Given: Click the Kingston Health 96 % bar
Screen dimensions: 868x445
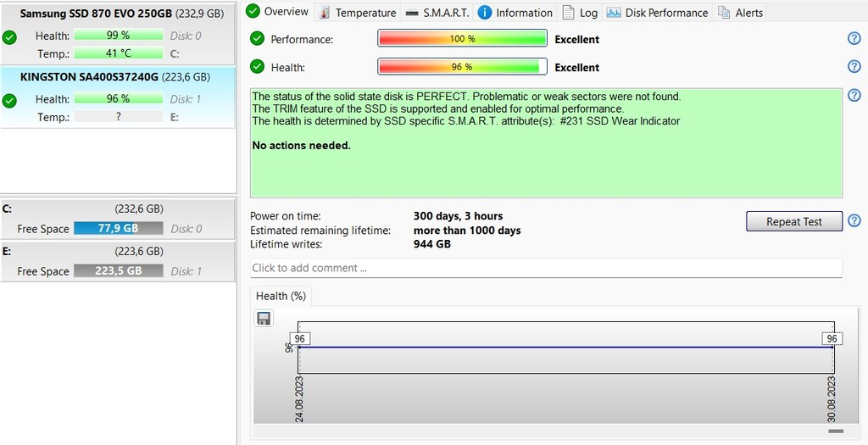Looking at the screenshot, I should 119,98.
